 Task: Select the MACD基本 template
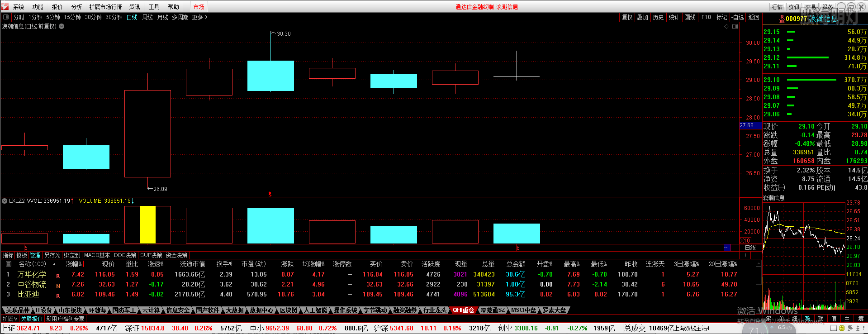coord(97,255)
